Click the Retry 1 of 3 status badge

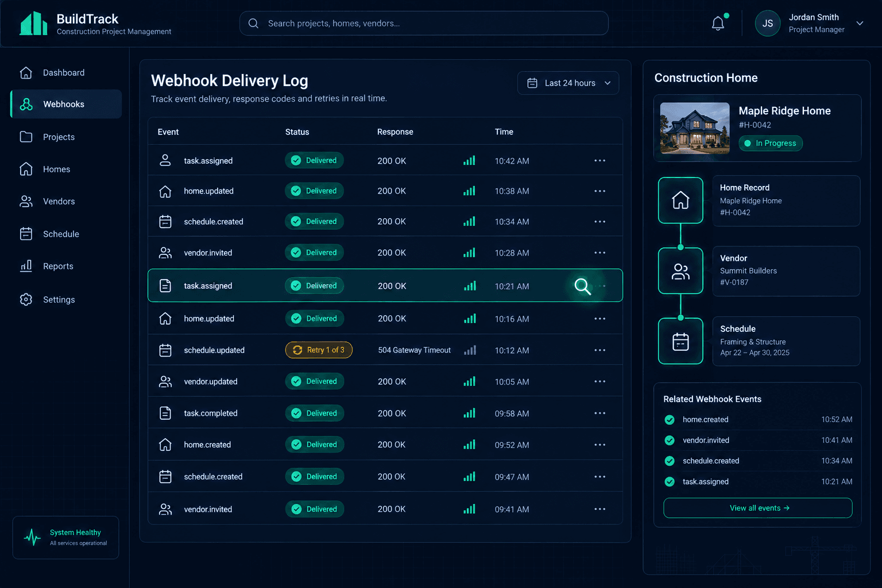click(x=319, y=350)
